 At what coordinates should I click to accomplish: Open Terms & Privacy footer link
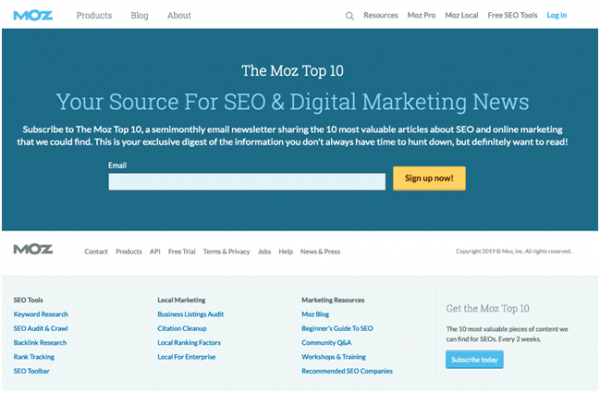[227, 251]
